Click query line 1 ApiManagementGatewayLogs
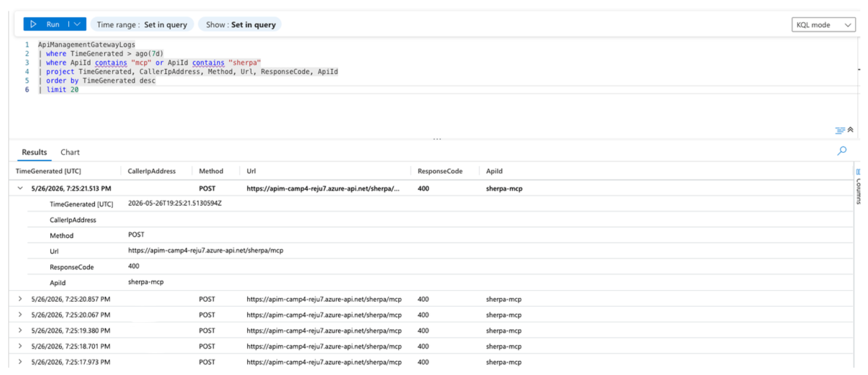This screenshot has height=375, width=868. 87,44
